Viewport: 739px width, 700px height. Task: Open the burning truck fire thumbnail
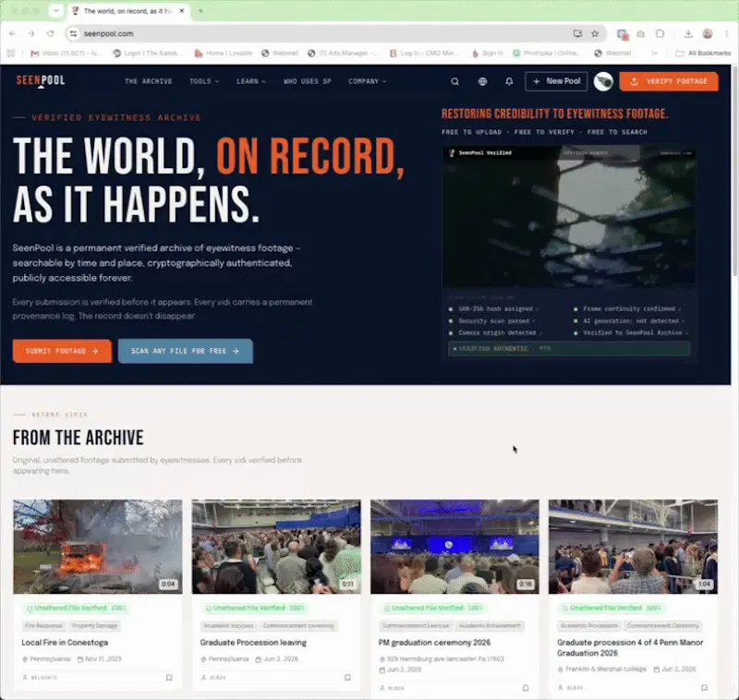[x=98, y=547]
